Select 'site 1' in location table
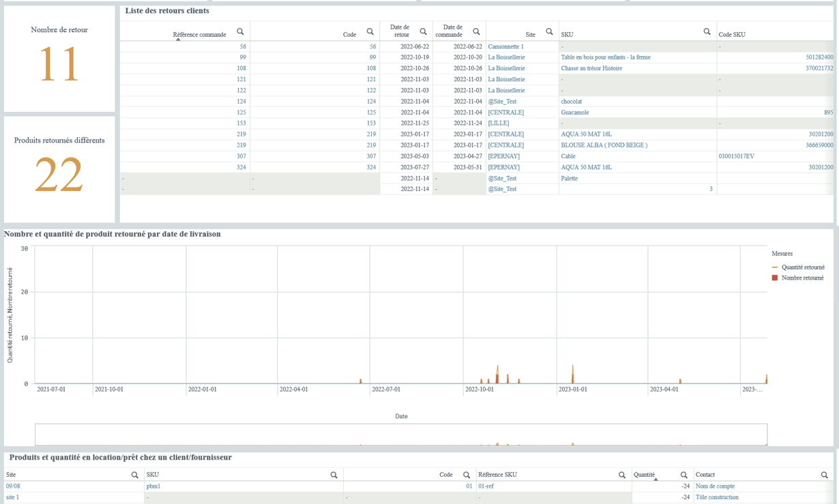Image resolution: width=839 pixels, height=504 pixels. (12, 497)
